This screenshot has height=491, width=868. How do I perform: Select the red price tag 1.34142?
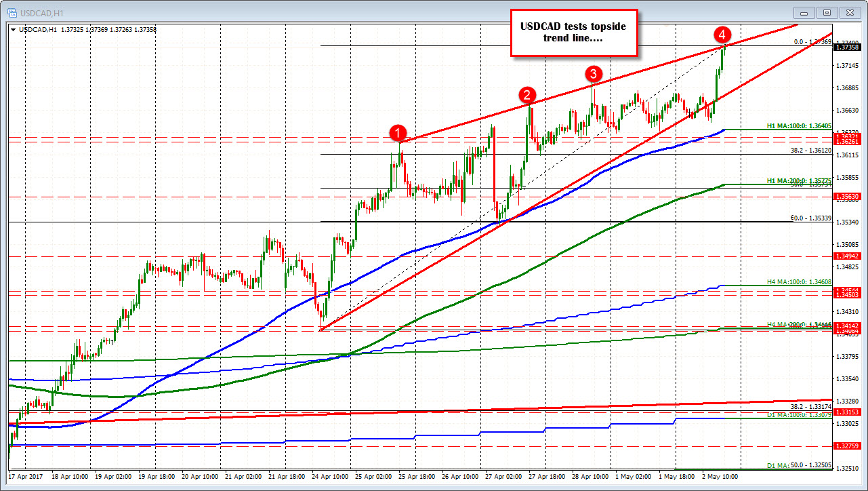pyautogui.click(x=848, y=326)
